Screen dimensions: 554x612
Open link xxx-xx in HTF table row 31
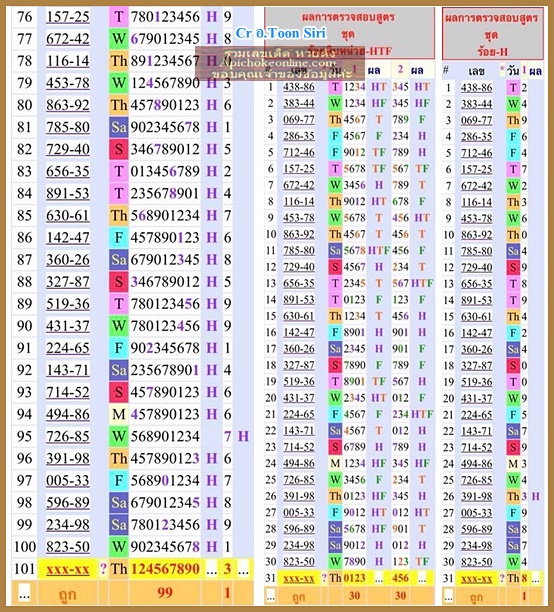[x=299, y=578]
